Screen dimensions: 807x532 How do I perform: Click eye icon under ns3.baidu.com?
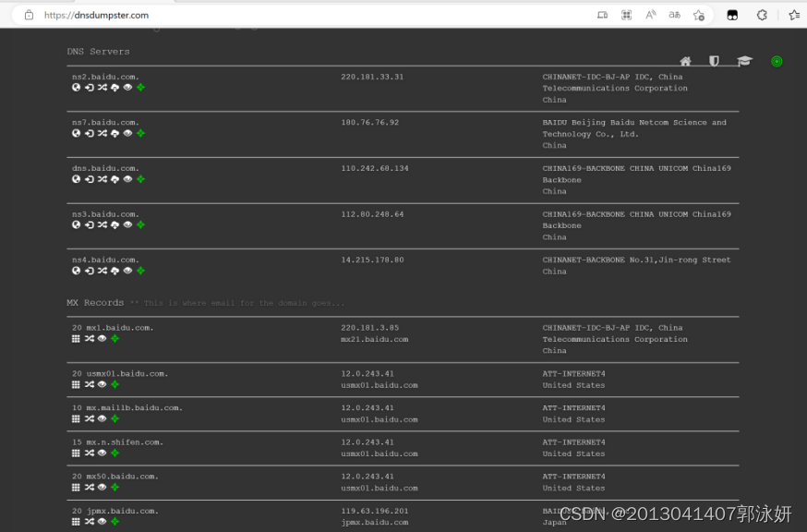[x=127, y=225]
